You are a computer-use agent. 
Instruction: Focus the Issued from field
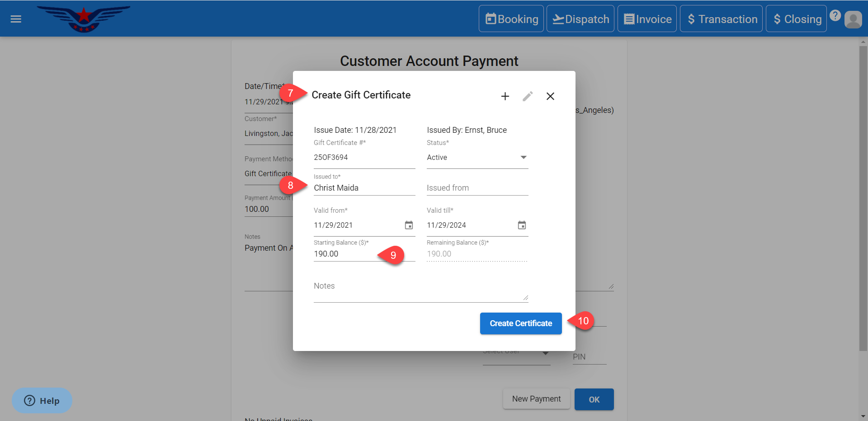[477, 188]
